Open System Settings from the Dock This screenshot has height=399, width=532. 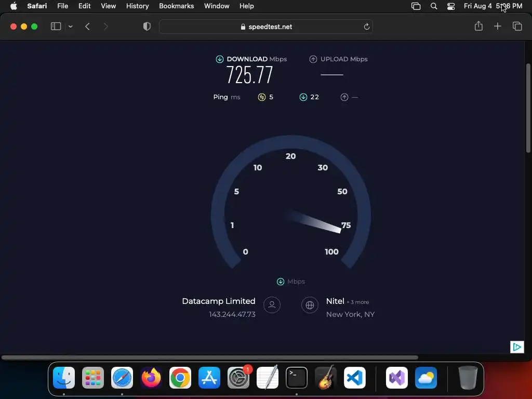(x=238, y=378)
